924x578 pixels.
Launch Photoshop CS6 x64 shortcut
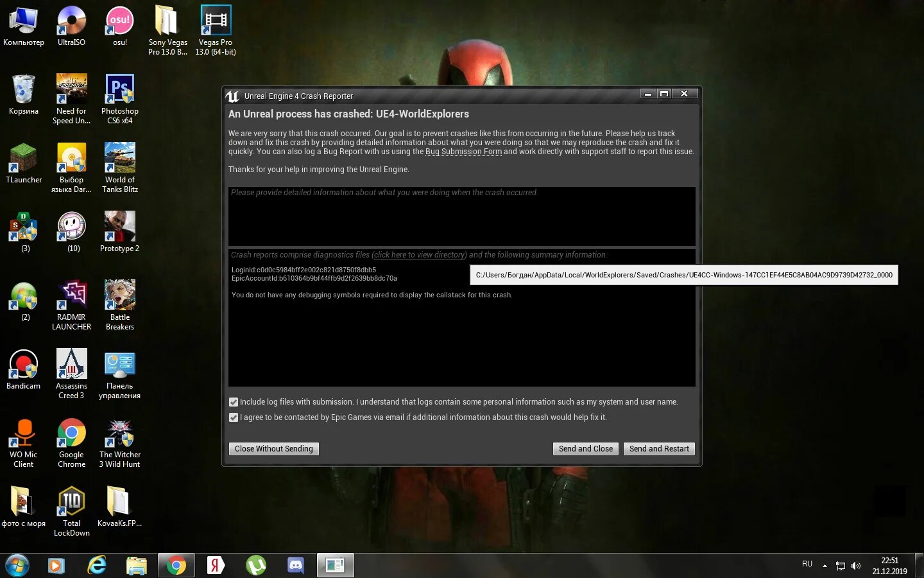119,99
